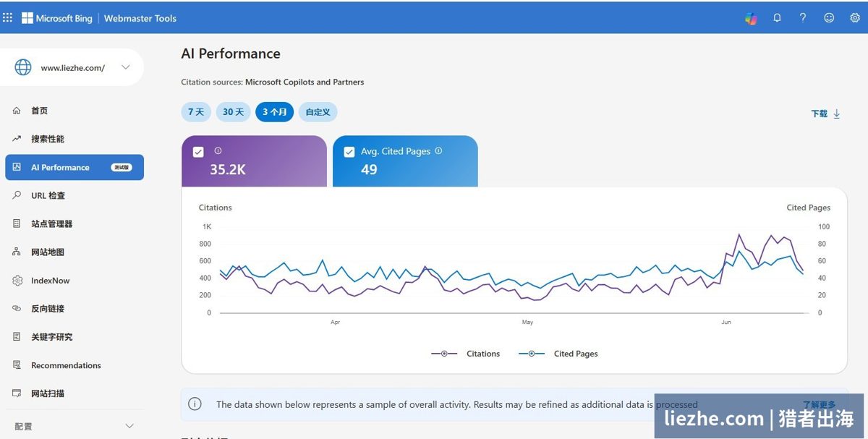Click the download arrow icon

837,114
